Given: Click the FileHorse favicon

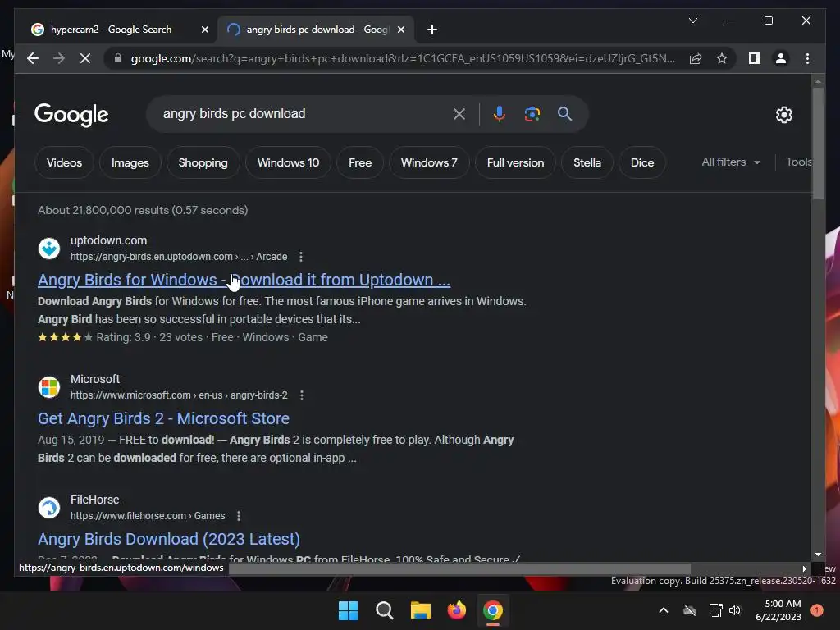Looking at the screenshot, I should point(49,508).
